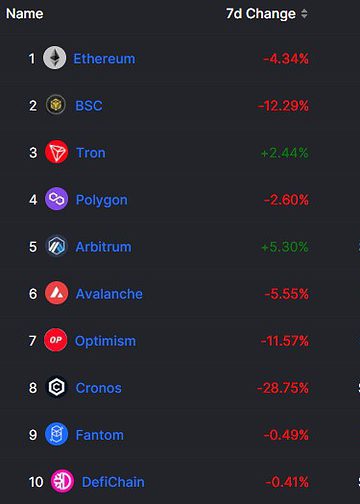360x504 pixels.
Task: Click the Name column header
Action: [x=25, y=14]
